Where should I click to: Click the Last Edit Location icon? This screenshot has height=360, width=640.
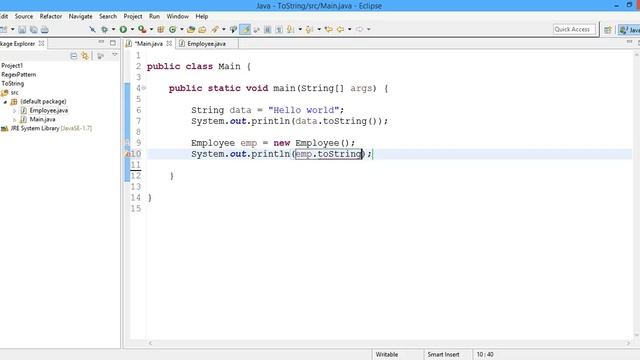click(x=328, y=29)
